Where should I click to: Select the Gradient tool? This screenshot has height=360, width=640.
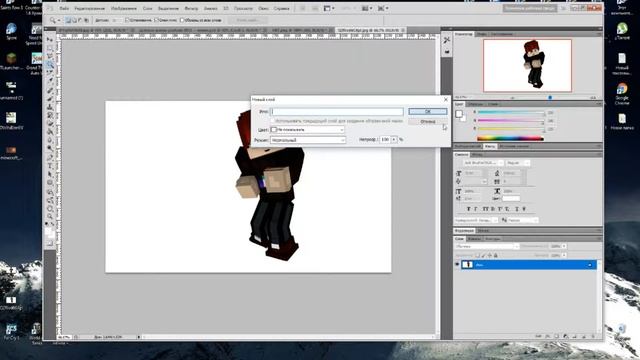click(x=50, y=132)
